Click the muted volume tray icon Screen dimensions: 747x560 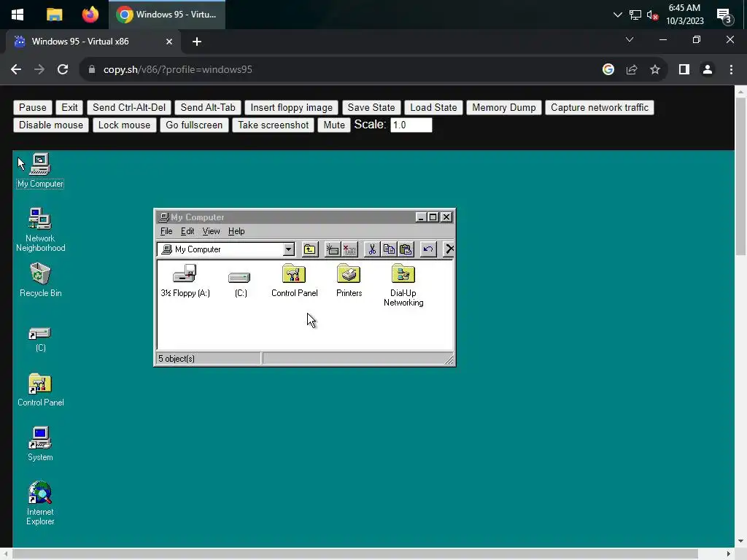pos(653,15)
